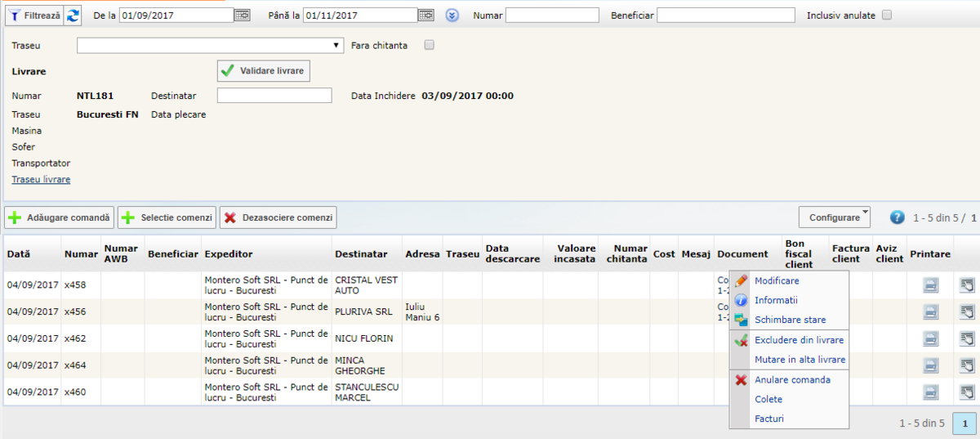Image resolution: width=980 pixels, height=439 pixels.
Task: Open calendar picker for 'Până la' date
Action: (x=426, y=15)
